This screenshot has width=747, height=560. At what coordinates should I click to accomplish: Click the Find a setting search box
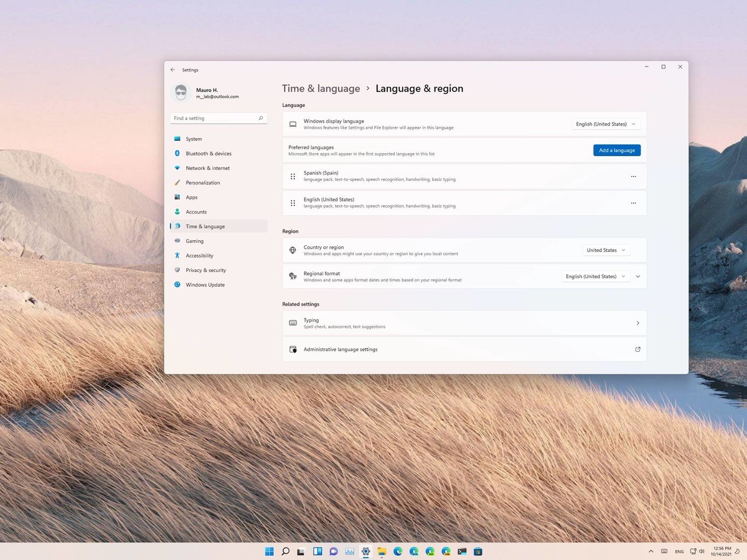tap(218, 118)
